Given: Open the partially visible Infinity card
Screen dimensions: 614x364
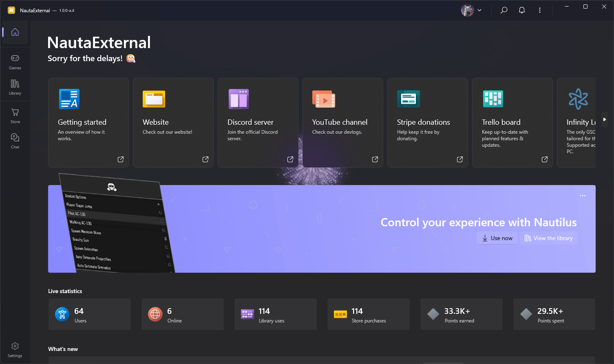Looking at the screenshot, I should coord(576,123).
